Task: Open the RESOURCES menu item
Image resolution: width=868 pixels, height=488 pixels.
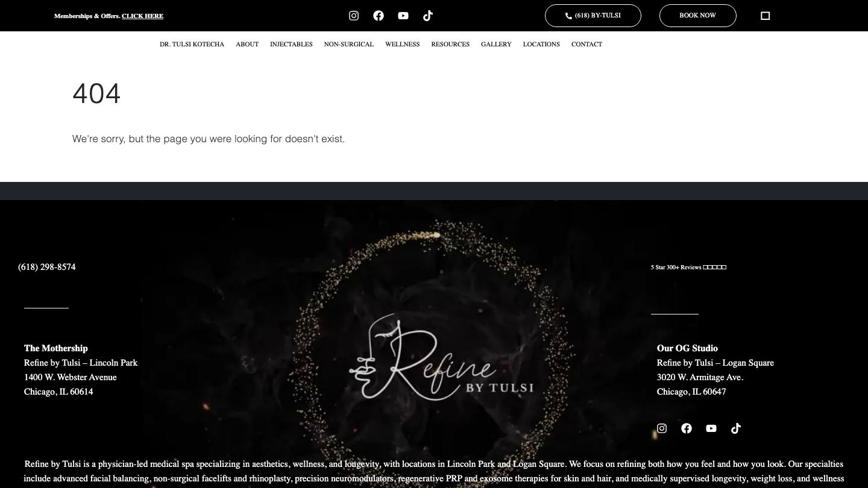Action: pyautogui.click(x=450, y=44)
